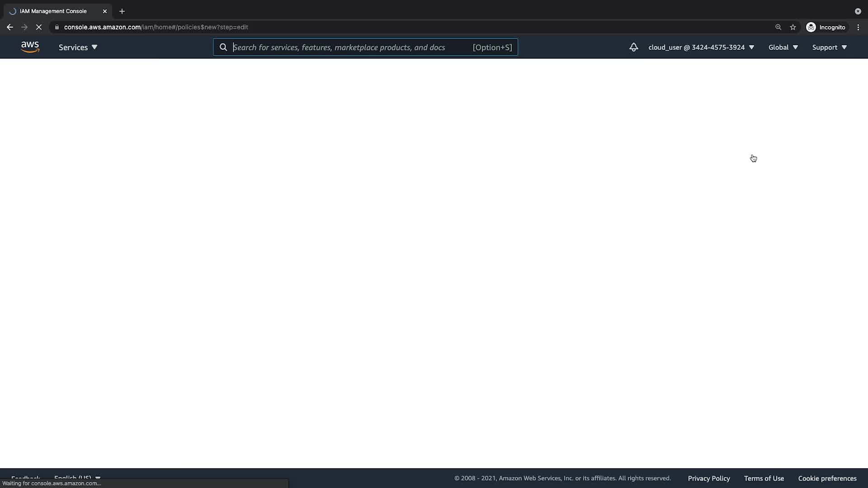The width and height of the screenshot is (868, 488).
Task: Close the IAM Management Console tab
Action: point(105,11)
